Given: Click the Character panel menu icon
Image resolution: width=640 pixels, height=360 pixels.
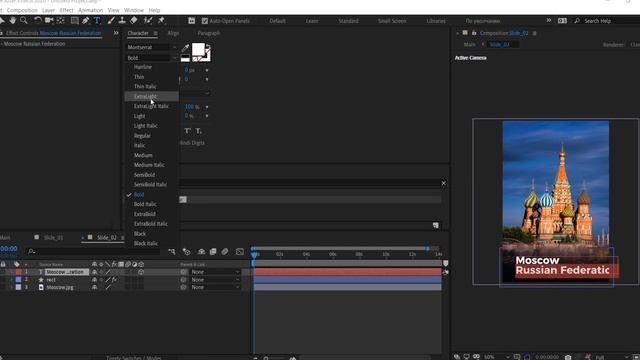Looking at the screenshot, I should pyautogui.click(x=156, y=33).
